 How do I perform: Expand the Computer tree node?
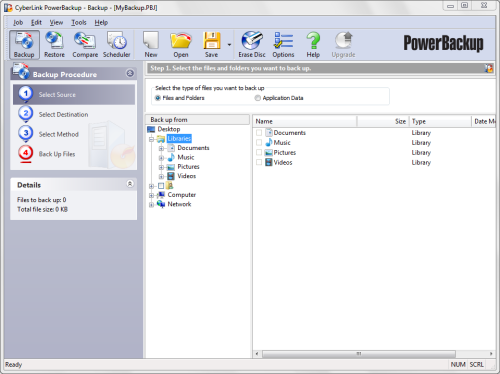(151, 195)
